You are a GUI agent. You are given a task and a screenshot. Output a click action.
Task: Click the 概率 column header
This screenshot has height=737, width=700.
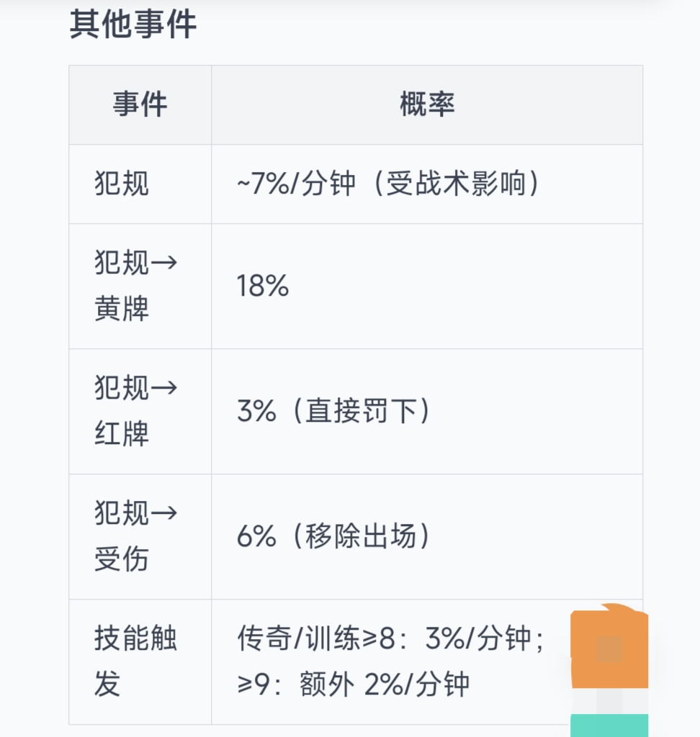coord(427,105)
